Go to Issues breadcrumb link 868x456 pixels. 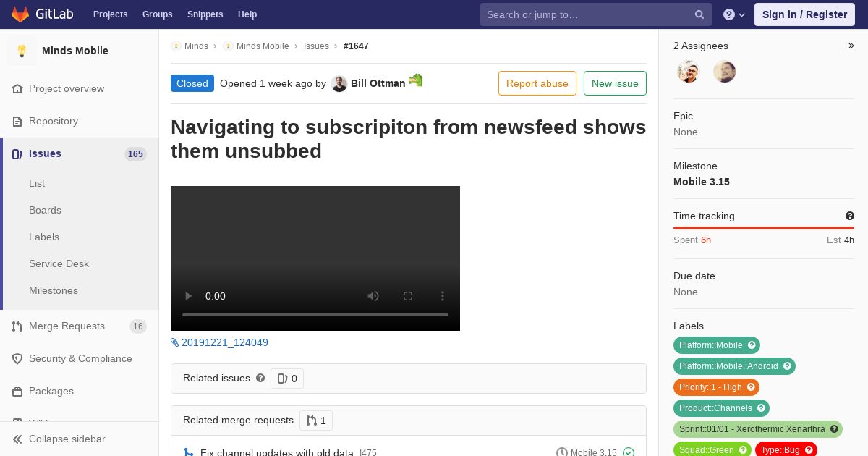point(316,46)
